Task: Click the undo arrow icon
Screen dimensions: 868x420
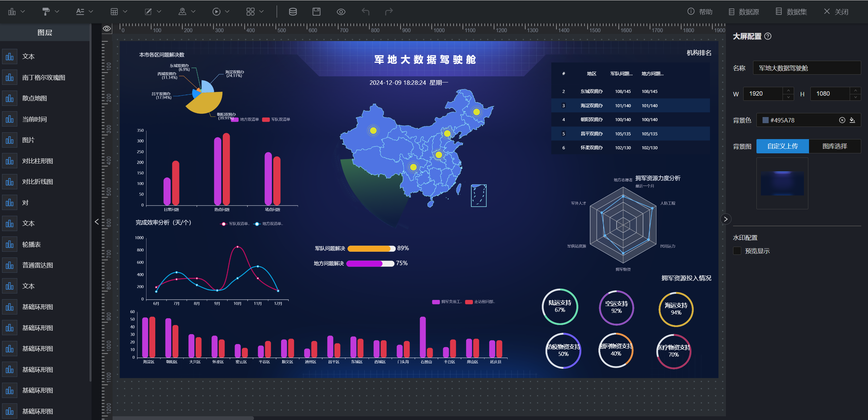Action: (x=365, y=12)
